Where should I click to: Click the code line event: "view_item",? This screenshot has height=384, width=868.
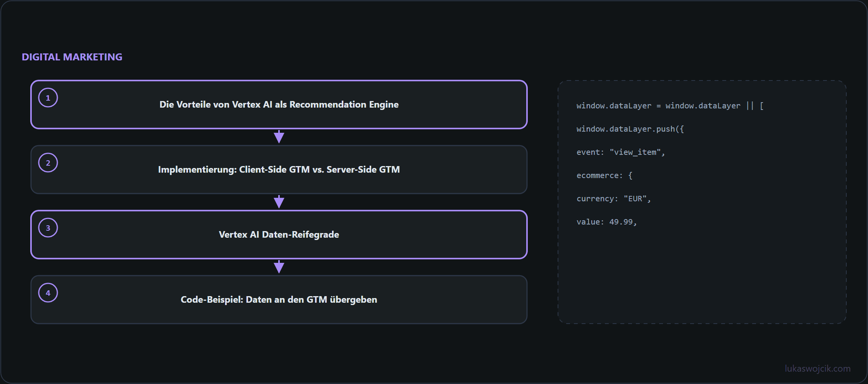(x=620, y=152)
